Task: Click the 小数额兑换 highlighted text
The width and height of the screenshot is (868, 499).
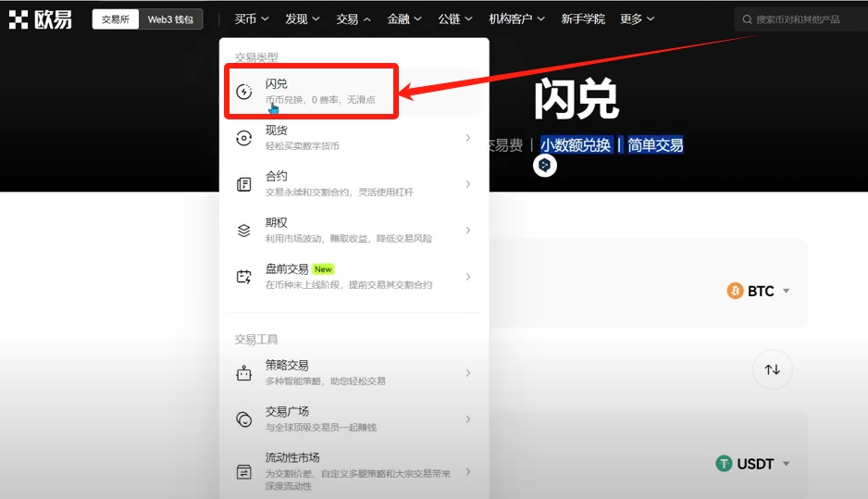Action: pyautogui.click(x=576, y=145)
